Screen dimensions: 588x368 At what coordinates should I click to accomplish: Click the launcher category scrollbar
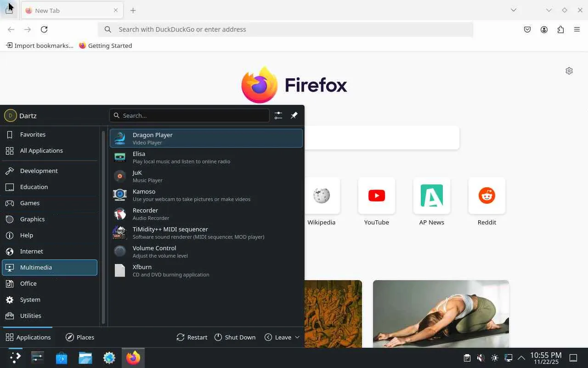tap(103, 228)
